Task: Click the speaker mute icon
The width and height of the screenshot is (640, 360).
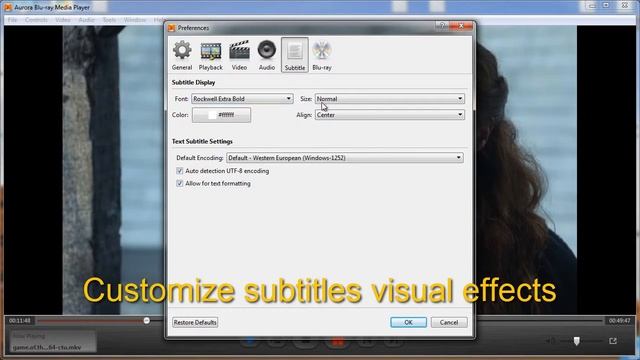Action: pos(550,341)
